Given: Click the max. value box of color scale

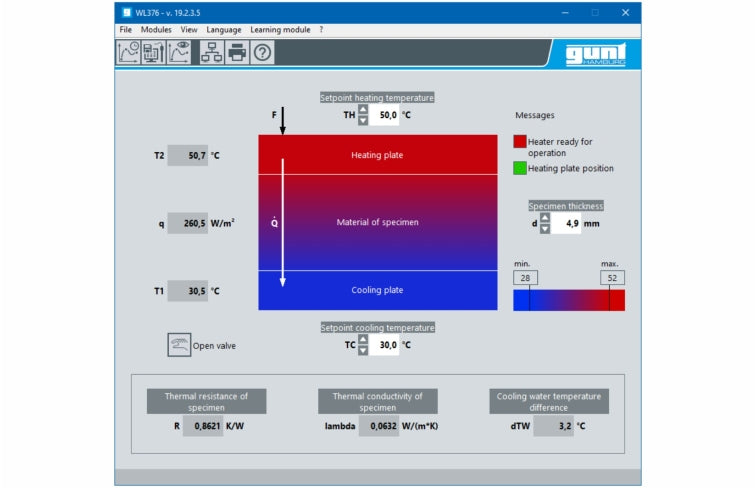Looking at the screenshot, I should pos(611,277).
